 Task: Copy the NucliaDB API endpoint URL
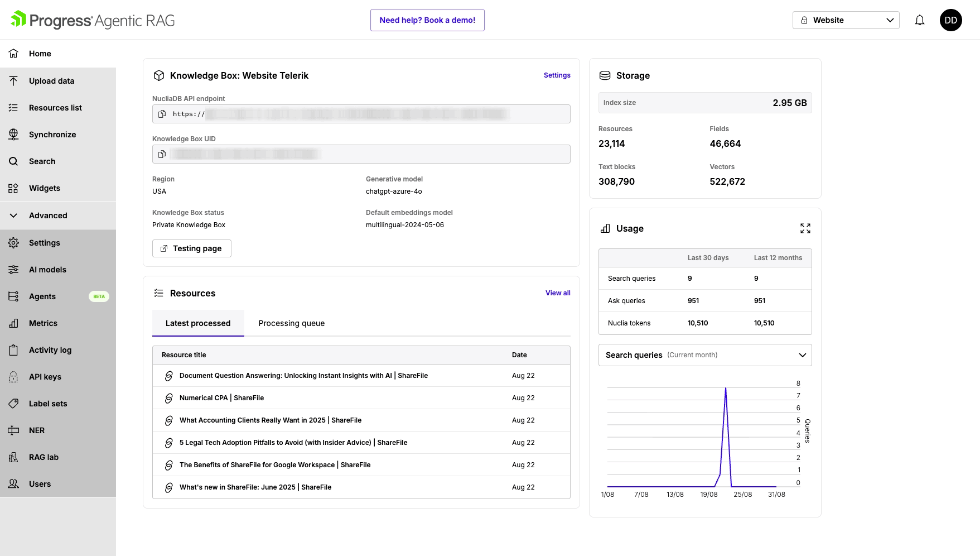pyautogui.click(x=162, y=114)
